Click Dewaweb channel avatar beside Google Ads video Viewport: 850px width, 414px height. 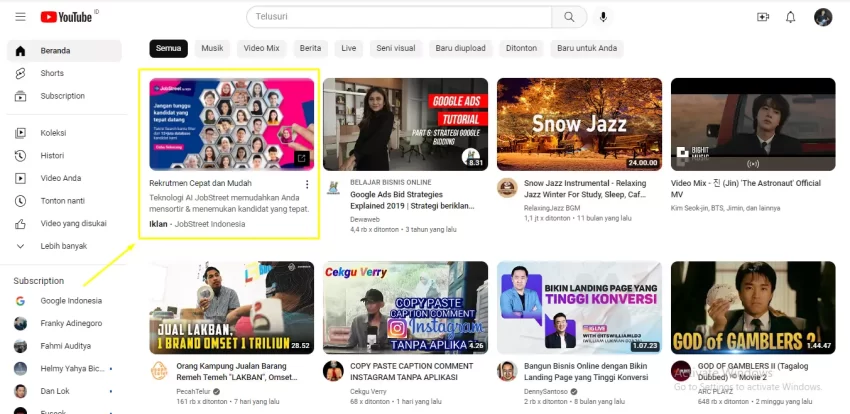point(333,188)
